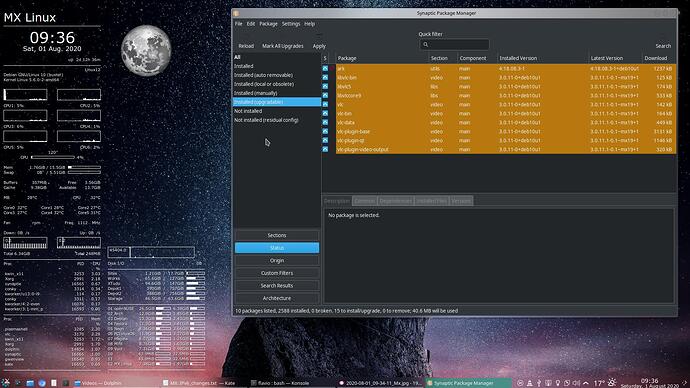
Task: Open the MX application menu in taskbar
Action: [6, 383]
